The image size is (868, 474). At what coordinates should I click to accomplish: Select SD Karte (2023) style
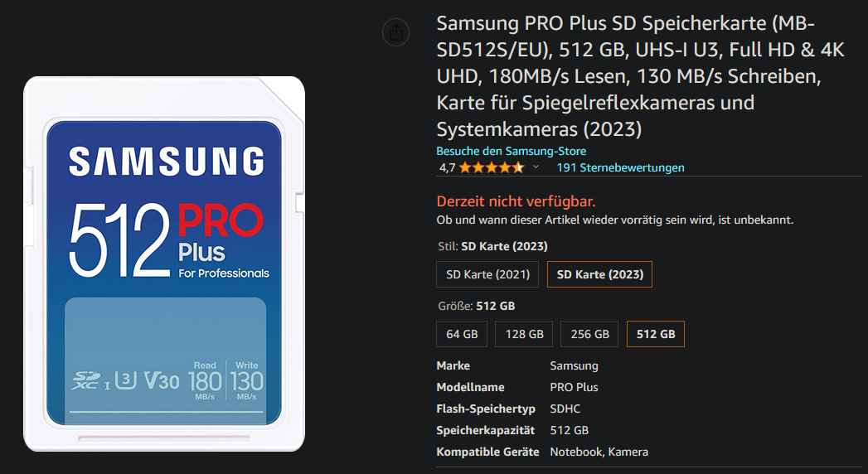(599, 274)
